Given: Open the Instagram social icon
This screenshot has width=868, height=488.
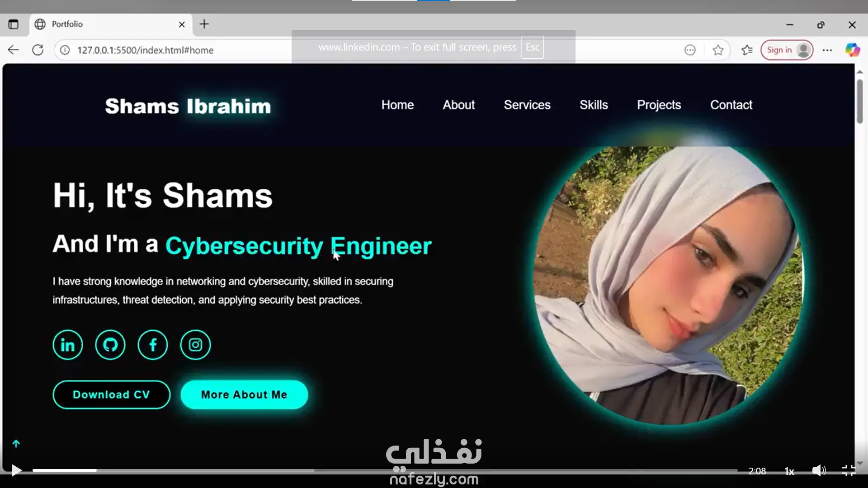Looking at the screenshot, I should (195, 345).
